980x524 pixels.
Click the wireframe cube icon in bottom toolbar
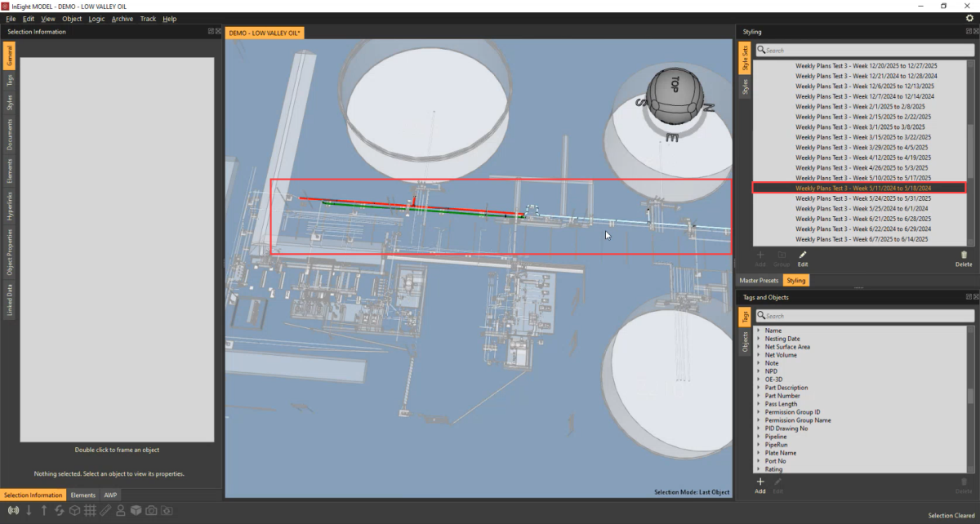74,510
